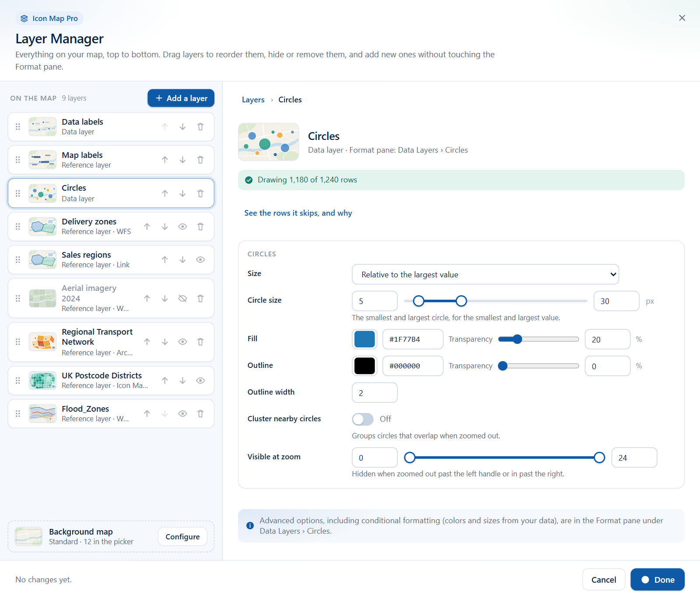The image size is (700, 598).
Task: Grab the drag handle of Sales regions
Action: pos(18,260)
